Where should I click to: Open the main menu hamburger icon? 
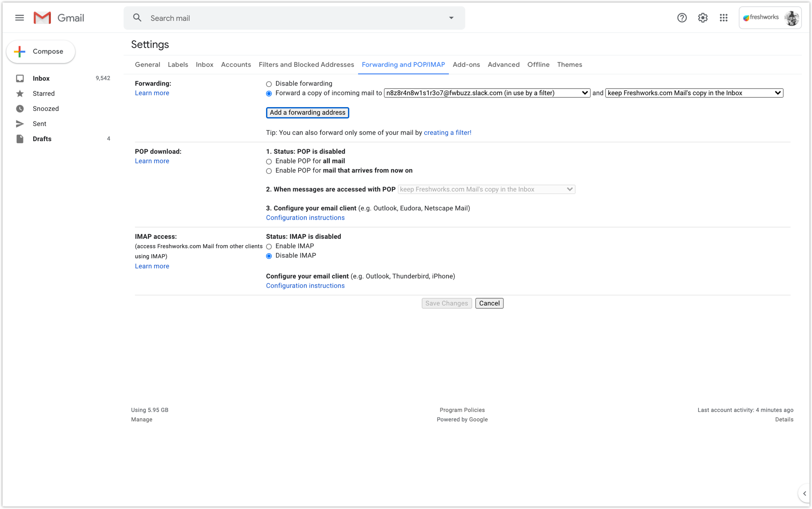tap(19, 18)
